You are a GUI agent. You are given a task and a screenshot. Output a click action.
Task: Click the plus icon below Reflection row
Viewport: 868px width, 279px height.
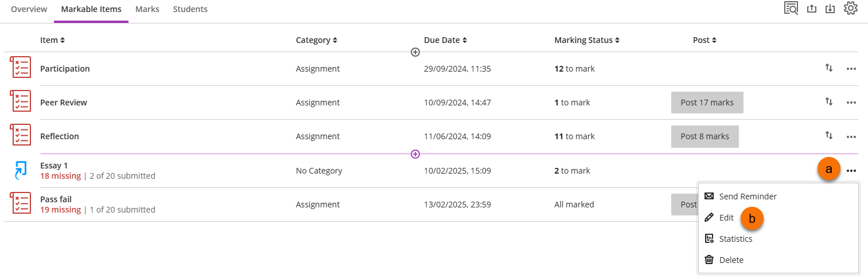coord(415,154)
